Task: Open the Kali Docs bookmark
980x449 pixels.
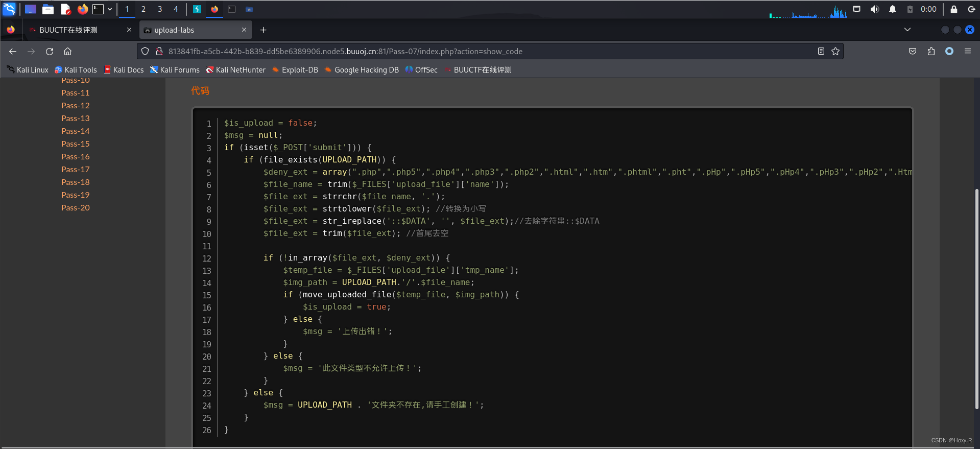Action: point(124,70)
